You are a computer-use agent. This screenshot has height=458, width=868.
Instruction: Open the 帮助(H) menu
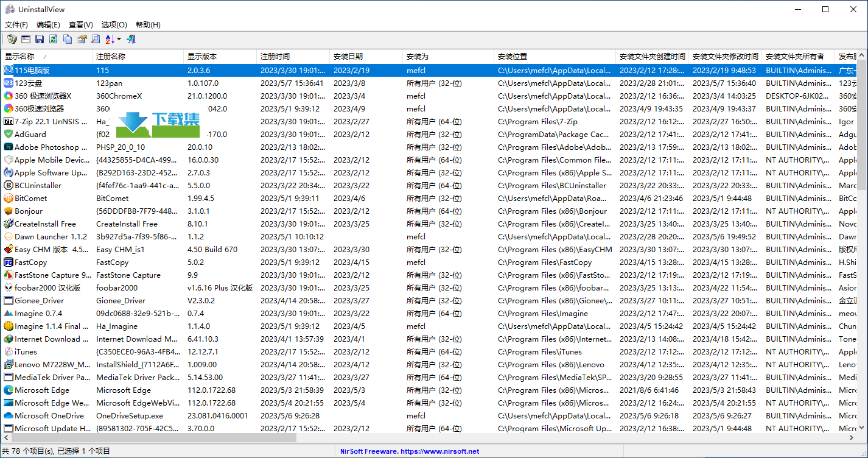pos(148,25)
